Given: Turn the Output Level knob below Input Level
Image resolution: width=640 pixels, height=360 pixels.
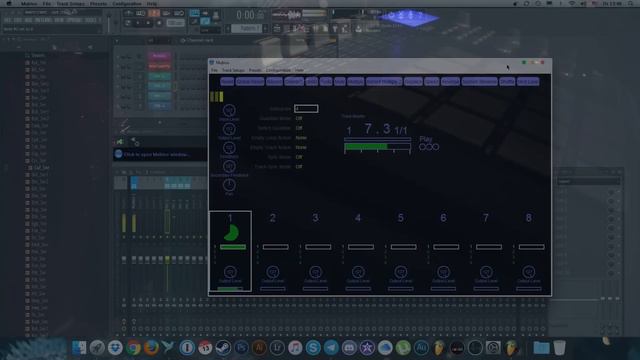Looking at the screenshot, I should (229, 129).
